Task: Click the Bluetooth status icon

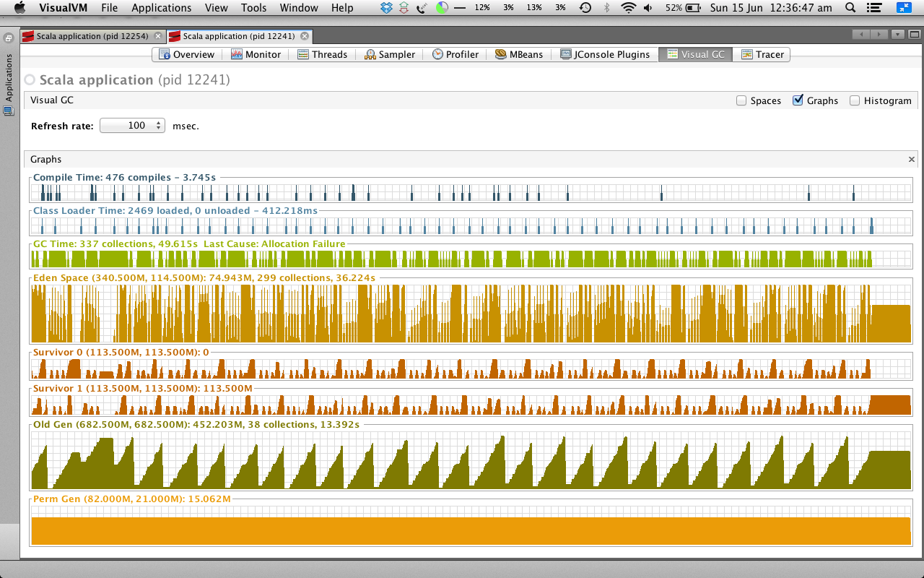Action: [x=606, y=8]
